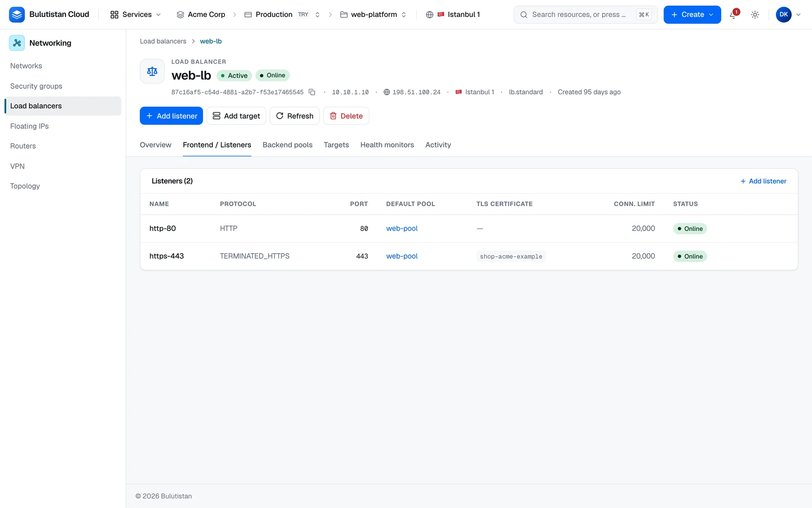812x508 pixels.
Task: Click the Networking section icon
Action: [x=17, y=43]
